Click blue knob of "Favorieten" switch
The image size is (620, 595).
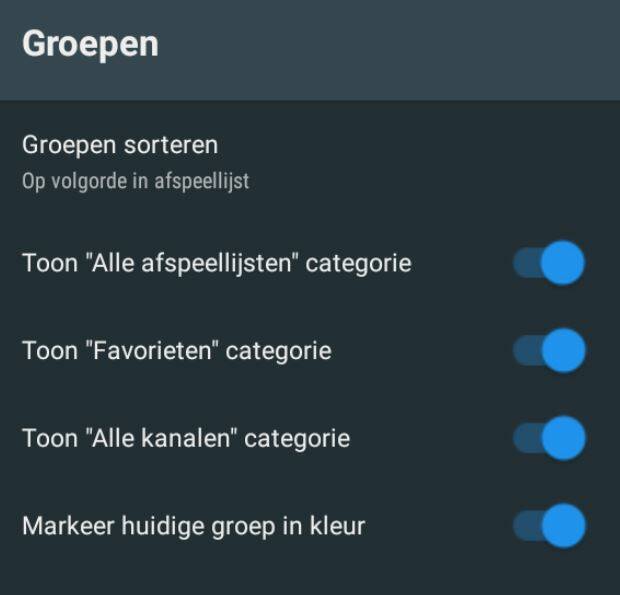(564, 351)
